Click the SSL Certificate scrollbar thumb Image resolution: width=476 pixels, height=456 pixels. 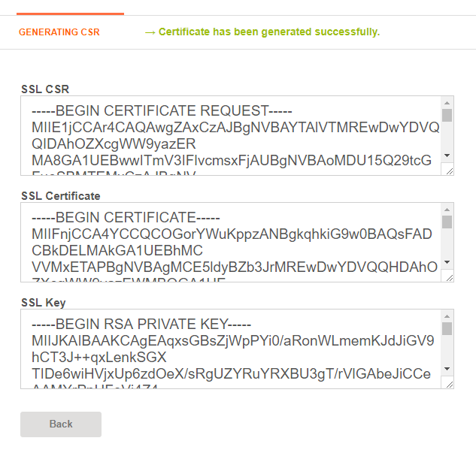(447, 222)
